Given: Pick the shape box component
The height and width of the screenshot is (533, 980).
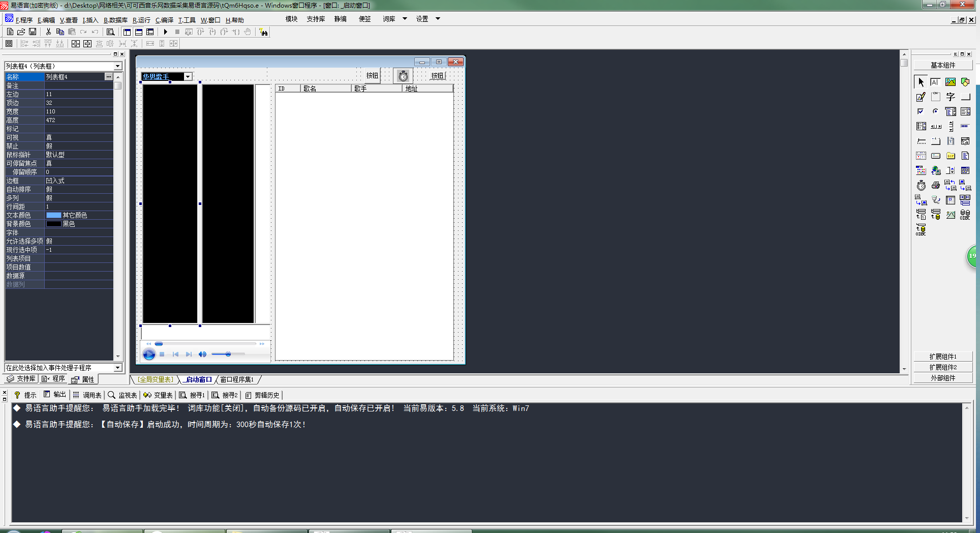Looking at the screenshot, I should point(965,82).
